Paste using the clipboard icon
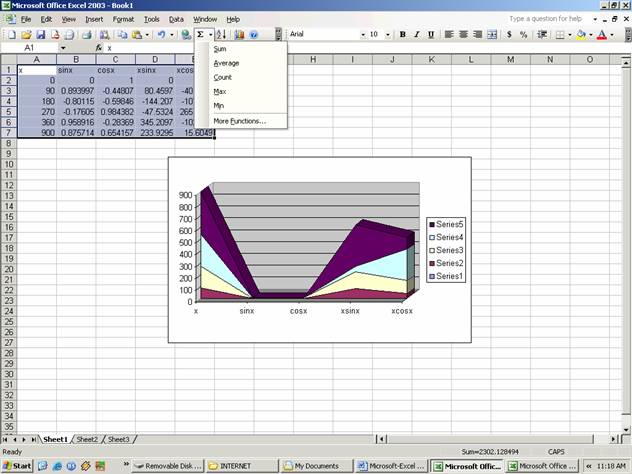The width and height of the screenshot is (632, 474). coord(137,35)
